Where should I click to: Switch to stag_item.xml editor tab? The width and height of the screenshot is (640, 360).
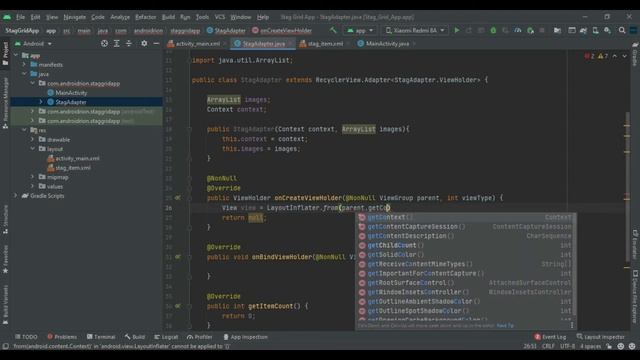(325, 44)
